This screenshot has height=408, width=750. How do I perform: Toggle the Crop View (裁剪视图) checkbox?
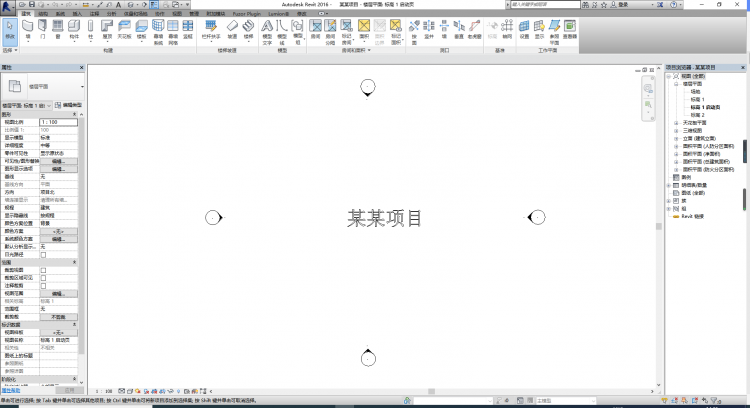pyautogui.click(x=43, y=270)
